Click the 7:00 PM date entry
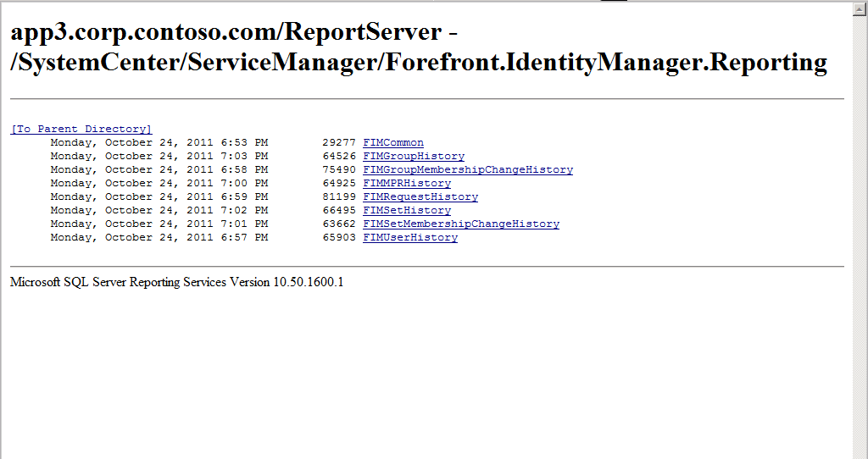Image resolution: width=868 pixels, height=459 pixels. click(x=159, y=183)
